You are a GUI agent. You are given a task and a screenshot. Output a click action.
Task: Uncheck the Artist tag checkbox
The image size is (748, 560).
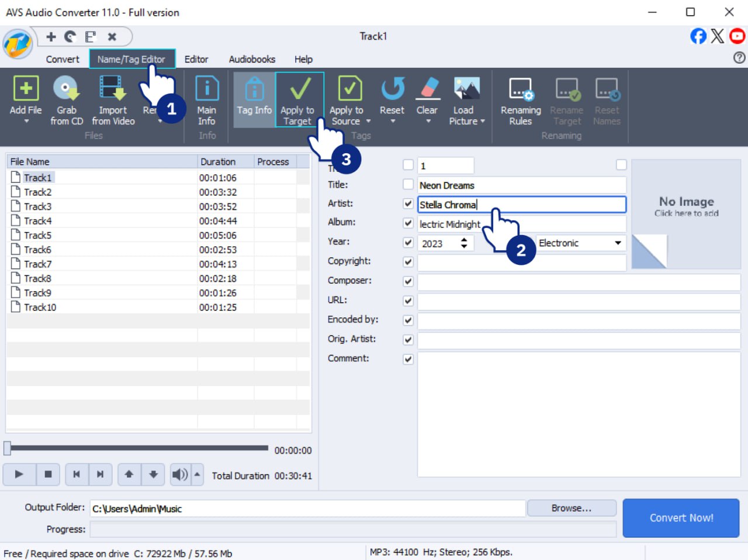408,204
